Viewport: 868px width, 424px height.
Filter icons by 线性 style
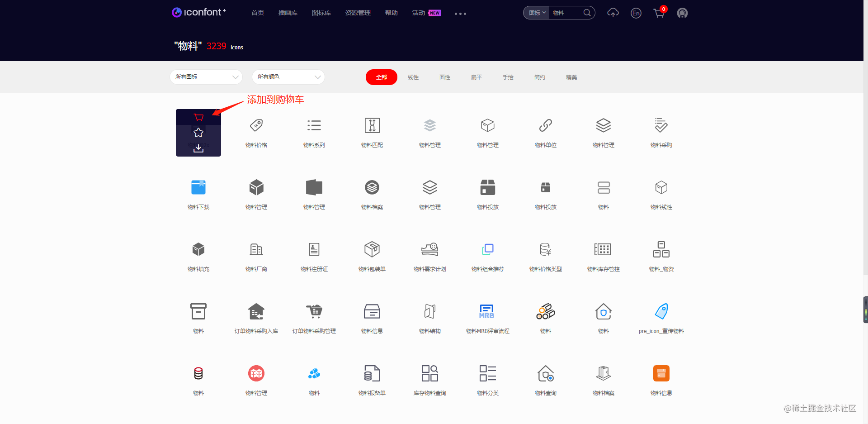[x=413, y=77]
